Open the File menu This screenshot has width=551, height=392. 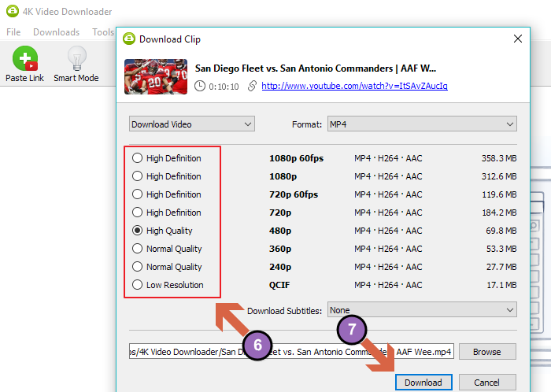point(13,32)
